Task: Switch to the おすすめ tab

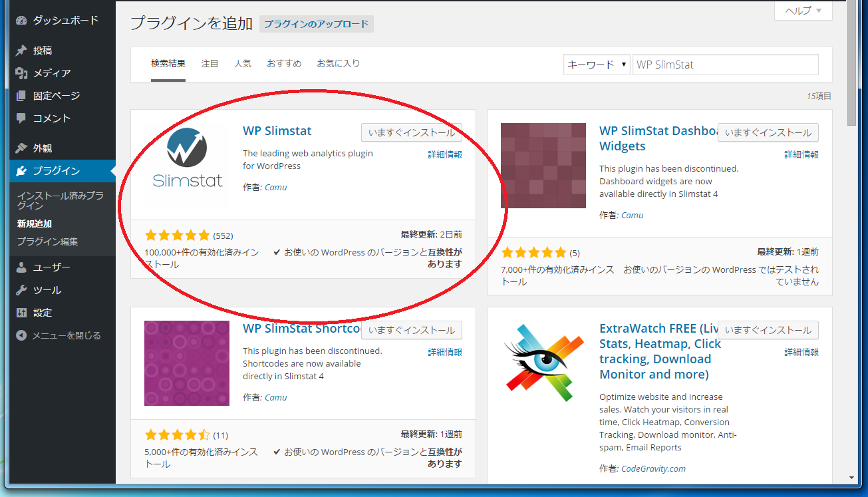Action: (x=284, y=64)
